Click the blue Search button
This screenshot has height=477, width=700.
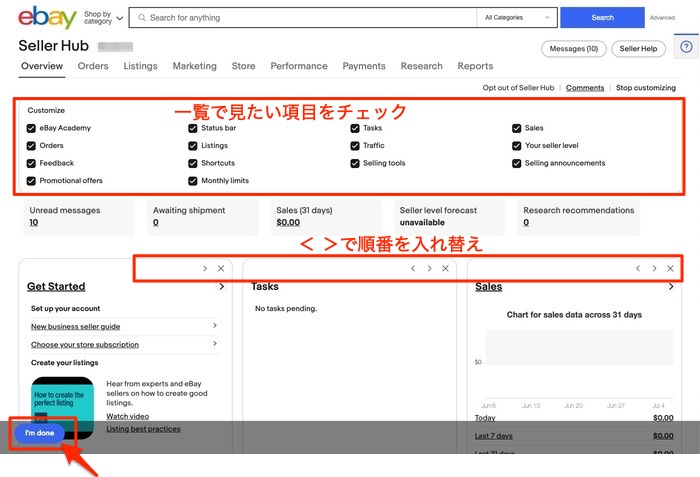[602, 18]
